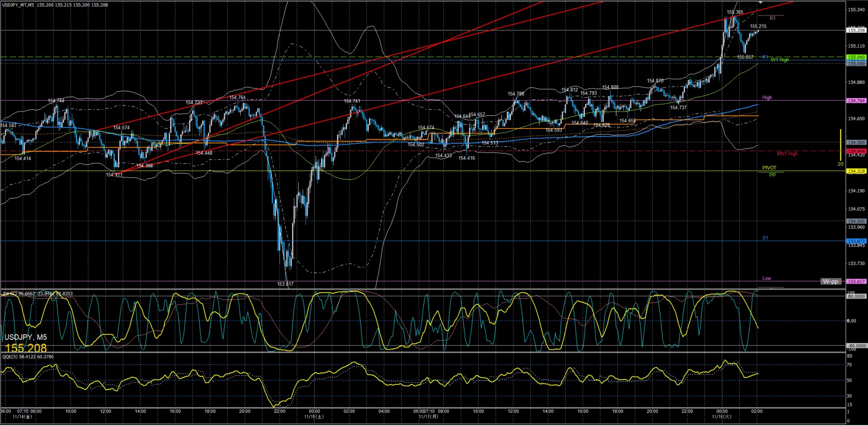This screenshot has width=868, height=426.
Task: Select the USDJPY, M5 symbol text overlay
Action: coord(25,337)
